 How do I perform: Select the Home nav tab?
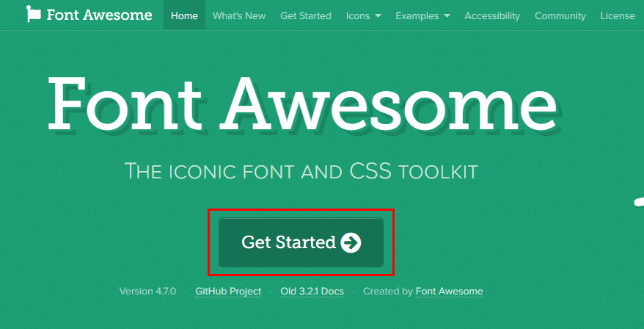[184, 15]
